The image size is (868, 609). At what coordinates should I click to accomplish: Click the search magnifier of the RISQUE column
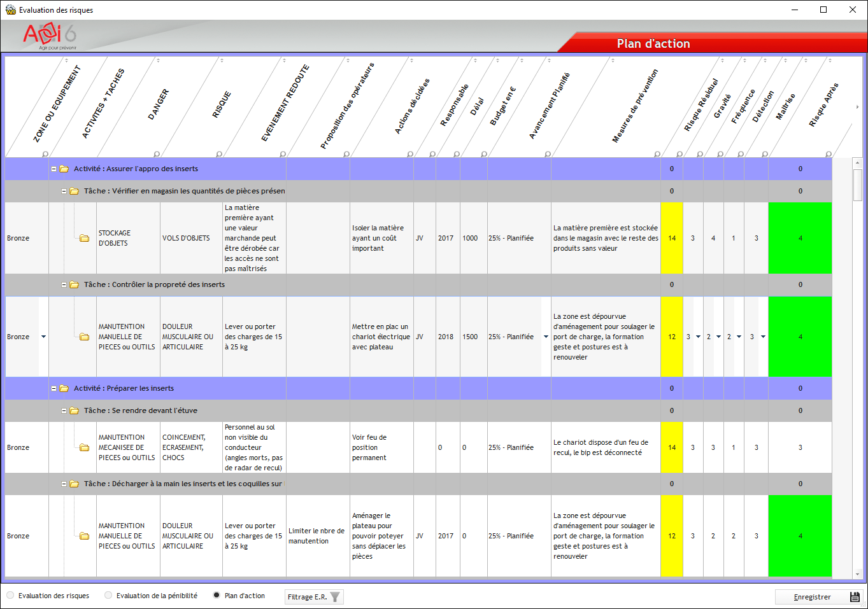[x=219, y=154]
